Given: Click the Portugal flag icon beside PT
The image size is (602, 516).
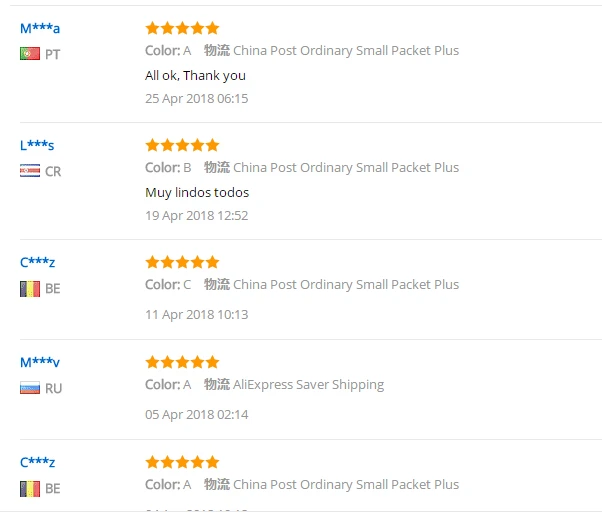Looking at the screenshot, I should [x=29, y=54].
